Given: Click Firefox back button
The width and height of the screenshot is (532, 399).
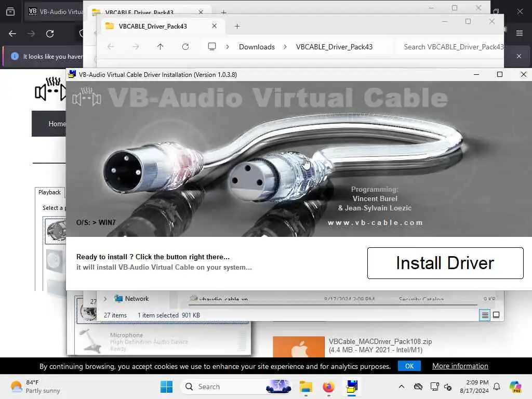Looking at the screenshot, I should click(x=12, y=34).
